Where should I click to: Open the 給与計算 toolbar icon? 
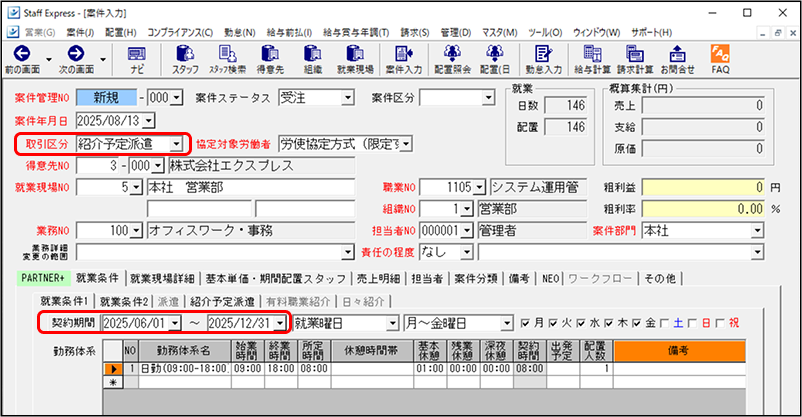click(592, 53)
